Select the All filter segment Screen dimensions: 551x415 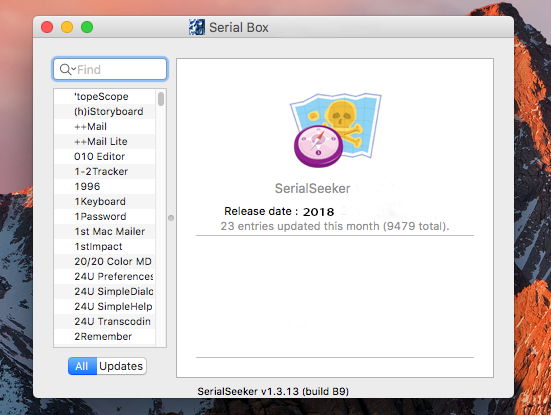(82, 366)
